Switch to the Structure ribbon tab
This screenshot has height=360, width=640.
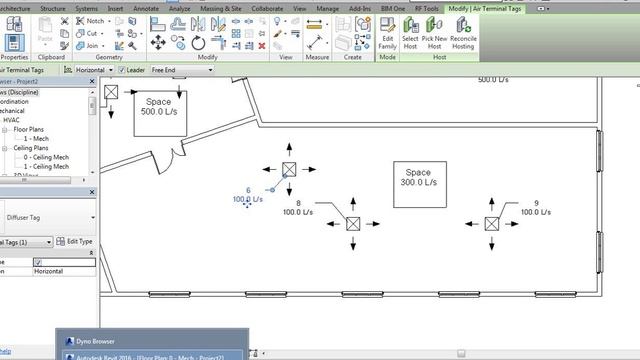(x=53, y=9)
